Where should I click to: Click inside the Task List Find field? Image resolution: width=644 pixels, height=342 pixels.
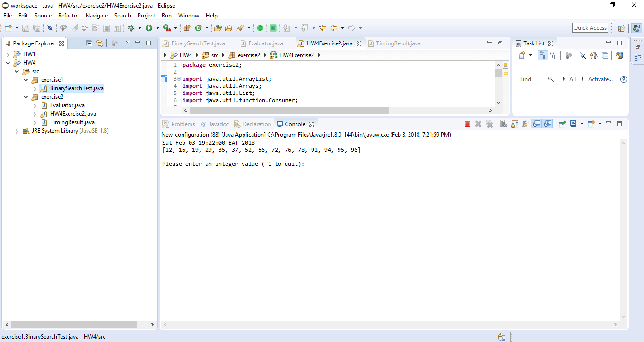click(x=533, y=79)
